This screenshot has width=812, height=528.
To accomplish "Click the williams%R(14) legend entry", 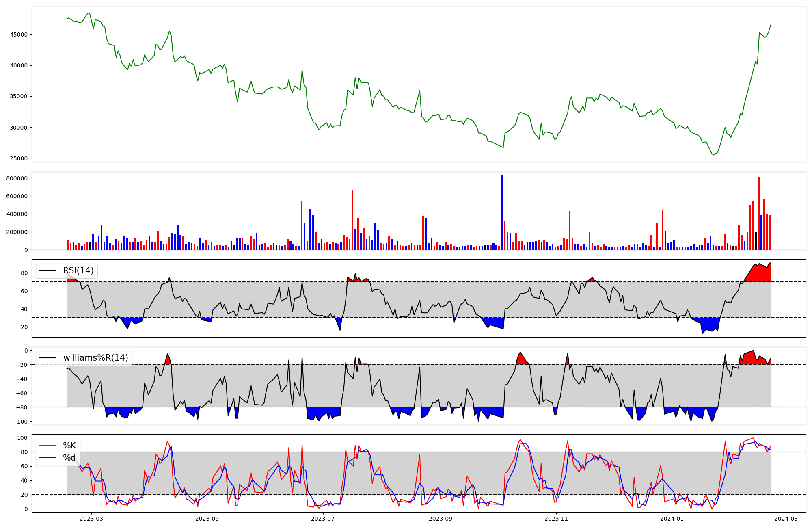I will click(95, 358).
